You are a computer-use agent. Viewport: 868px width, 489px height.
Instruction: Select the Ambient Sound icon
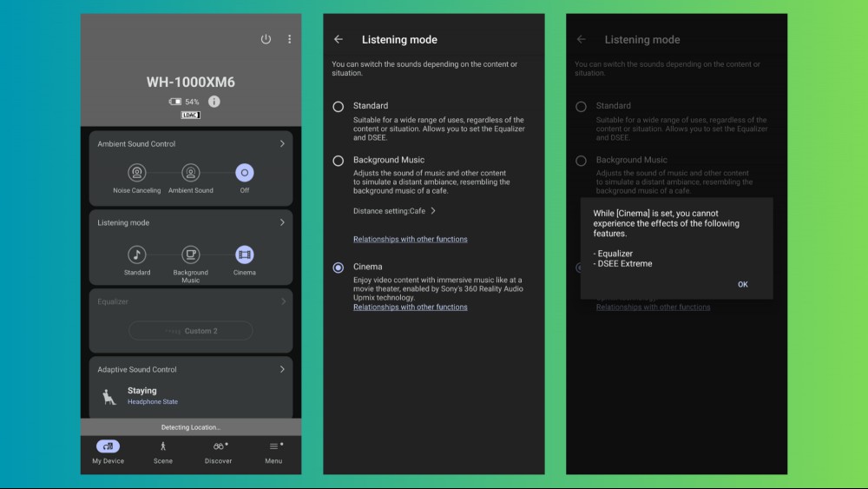point(190,173)
